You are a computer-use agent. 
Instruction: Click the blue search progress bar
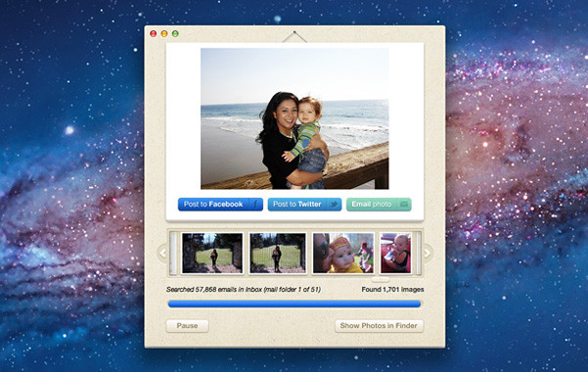(294, 303)
